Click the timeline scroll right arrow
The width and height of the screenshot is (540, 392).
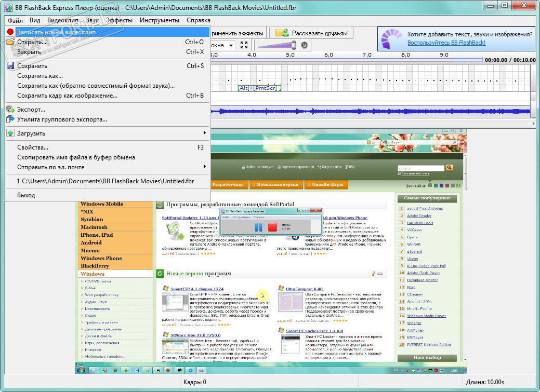[533, 124]
